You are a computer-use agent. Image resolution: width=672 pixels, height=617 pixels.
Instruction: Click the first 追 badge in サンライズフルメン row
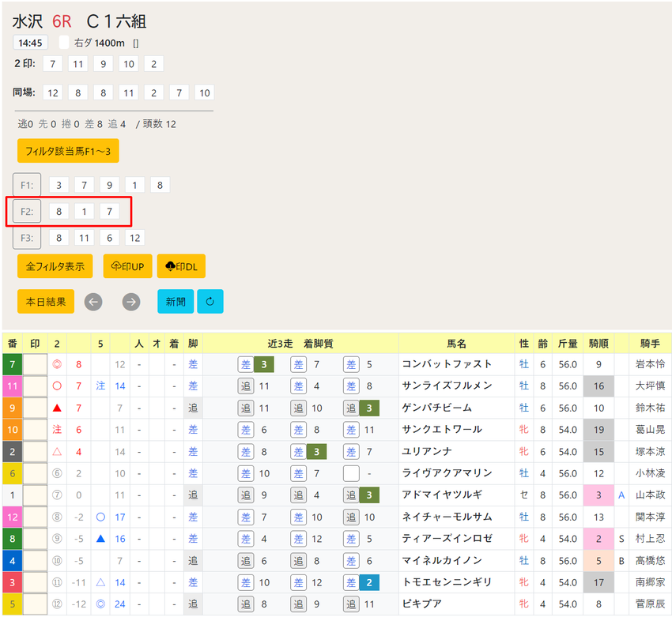(x=246, y=386)
